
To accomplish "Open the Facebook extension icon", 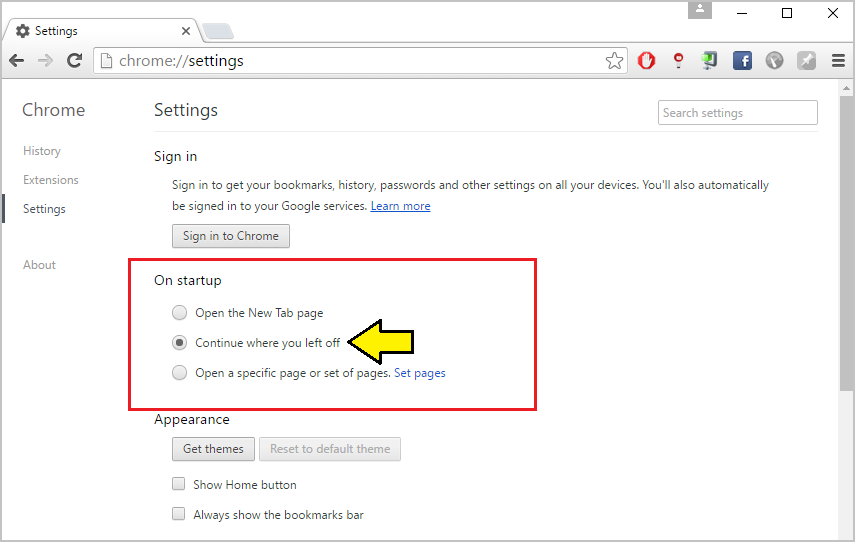I will [x=742, y=61].
